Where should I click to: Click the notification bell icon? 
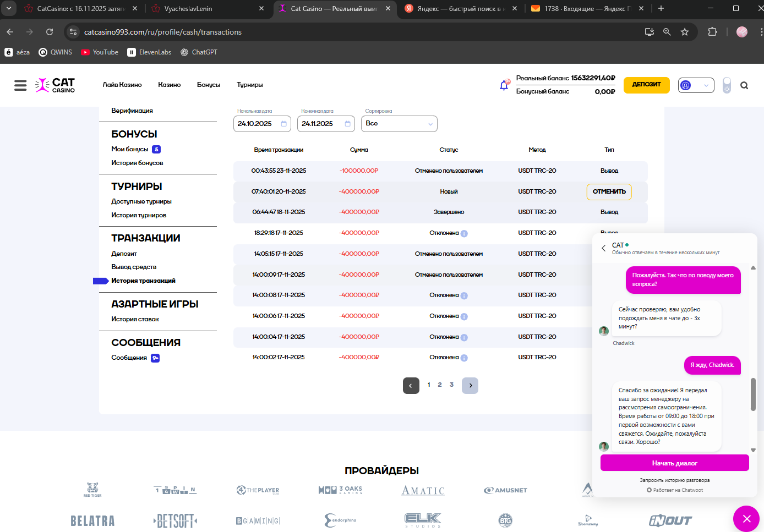504,85
